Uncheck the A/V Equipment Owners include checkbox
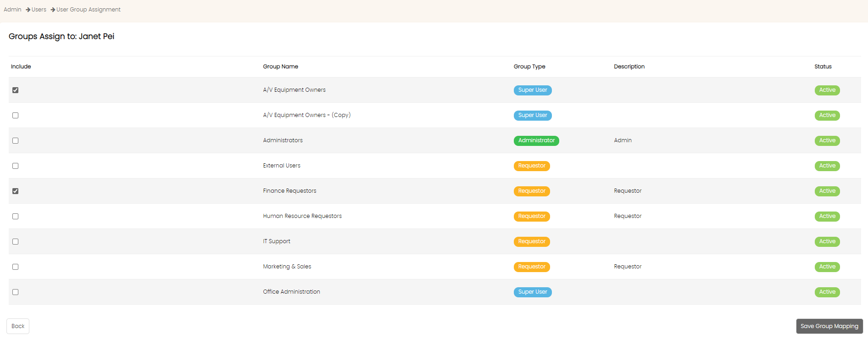The image size is (868, 340). [16, 90]
